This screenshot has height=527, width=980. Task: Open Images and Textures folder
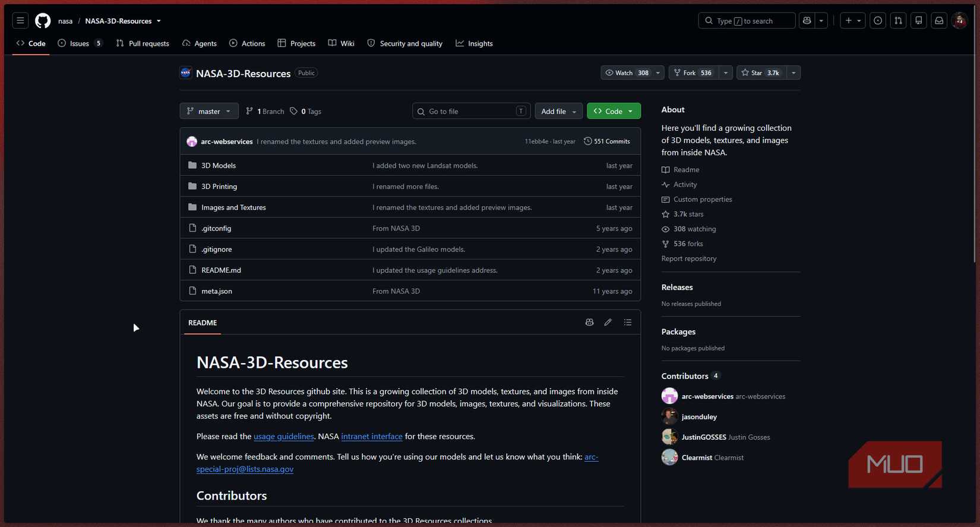[x=233, y=207]
